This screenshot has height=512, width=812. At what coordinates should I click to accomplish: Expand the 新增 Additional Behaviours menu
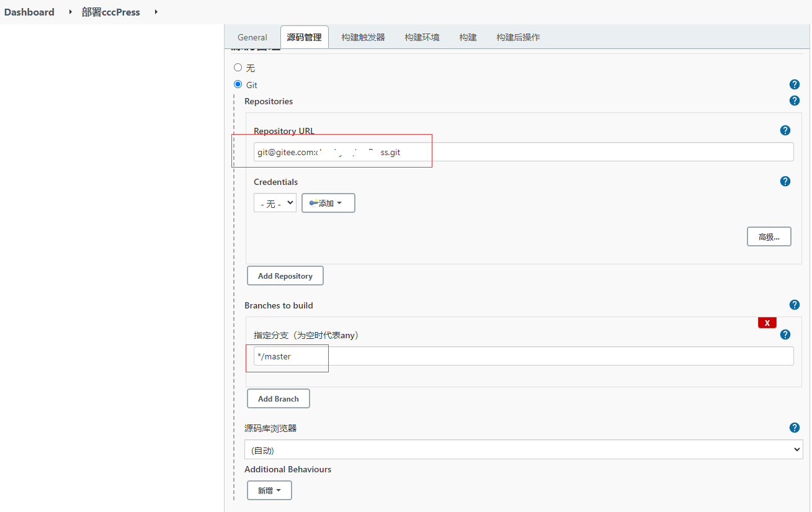pos(269,490)
